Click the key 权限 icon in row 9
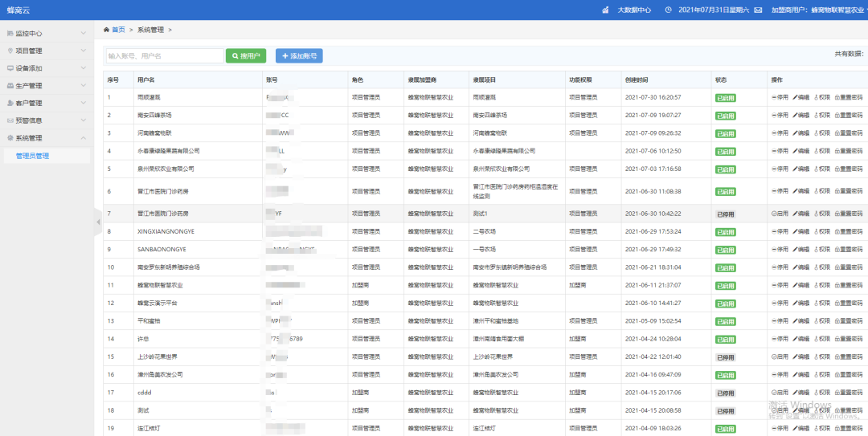Image resolution: width=868 pixels, height=436 pixels. pyautogui.click(x=816, y=250)
